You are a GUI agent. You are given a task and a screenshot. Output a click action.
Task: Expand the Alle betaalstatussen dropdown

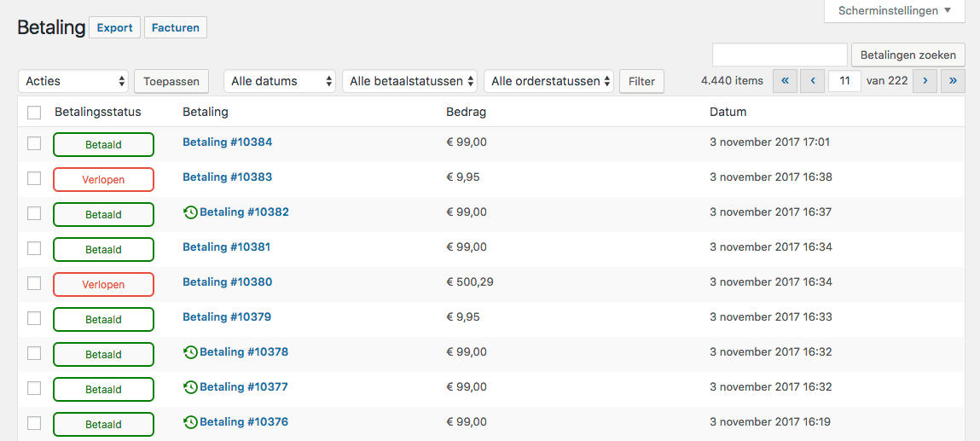pyautogui.click(x=409, y=81)
